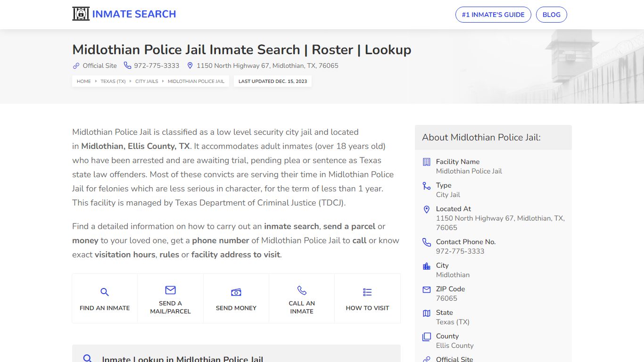Click the search icon beside Inmate Lookup heading
The width and height of the screenshot is (644, 362).
click(87, 359)
